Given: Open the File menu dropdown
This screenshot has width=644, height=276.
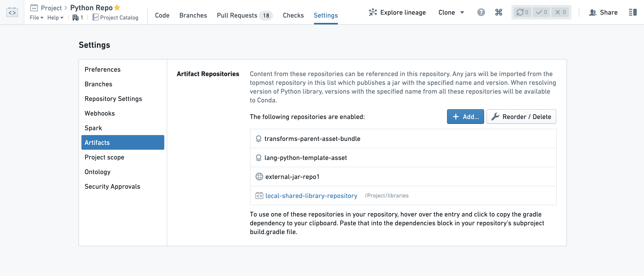Looking at the screenshot, I should [37, 18].
